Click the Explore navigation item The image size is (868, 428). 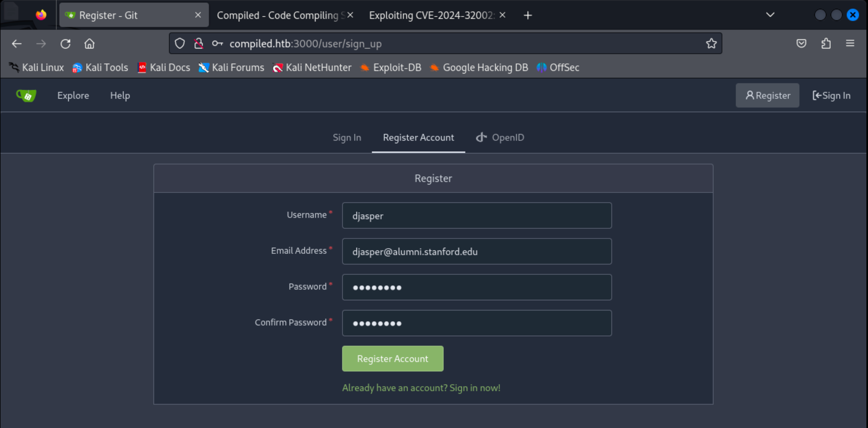[73, 96]
